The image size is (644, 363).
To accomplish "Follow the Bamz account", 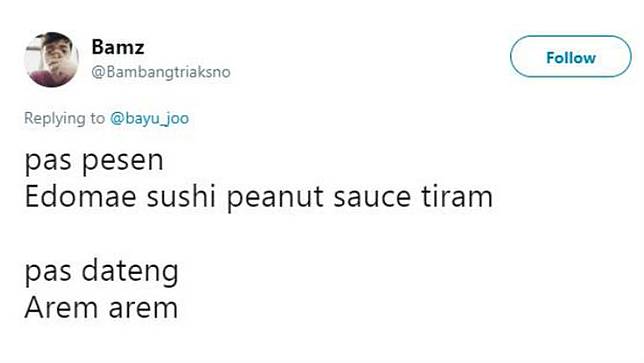I will (x=570, y=57).
